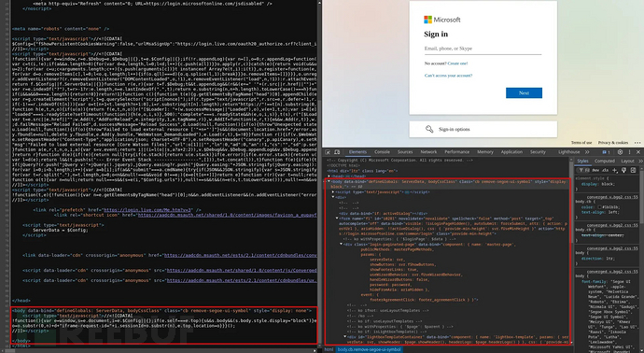Click the issues counter badge icon
This screenshot has width=644, height=353.
click(x=607, y=152)
